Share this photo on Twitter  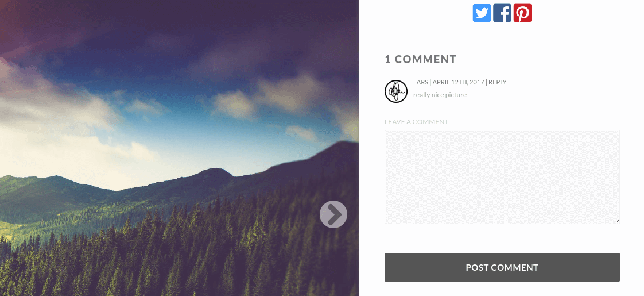tap(482, 13)
